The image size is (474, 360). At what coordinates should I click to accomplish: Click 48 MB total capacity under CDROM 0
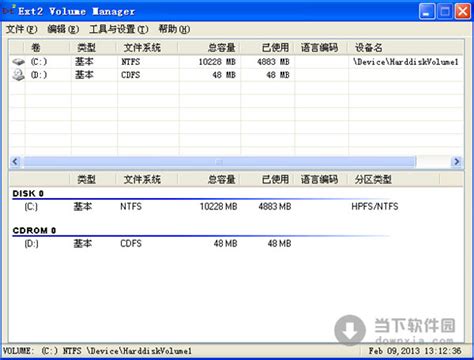click(225, 244)
